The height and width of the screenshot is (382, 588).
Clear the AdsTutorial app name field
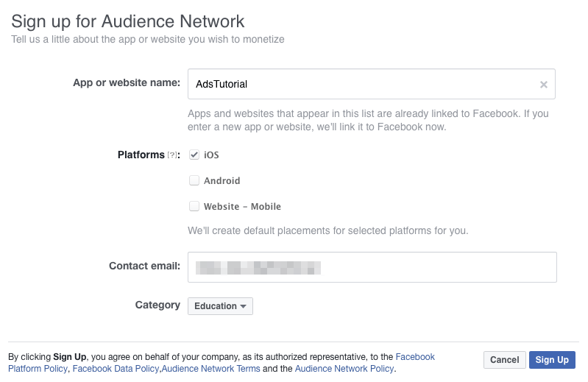544,85
